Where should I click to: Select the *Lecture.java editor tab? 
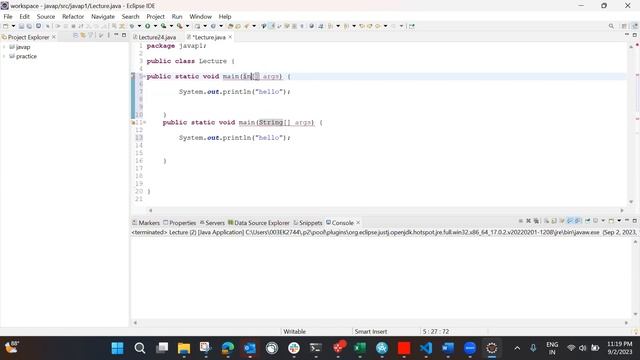[x=208, y=37]
